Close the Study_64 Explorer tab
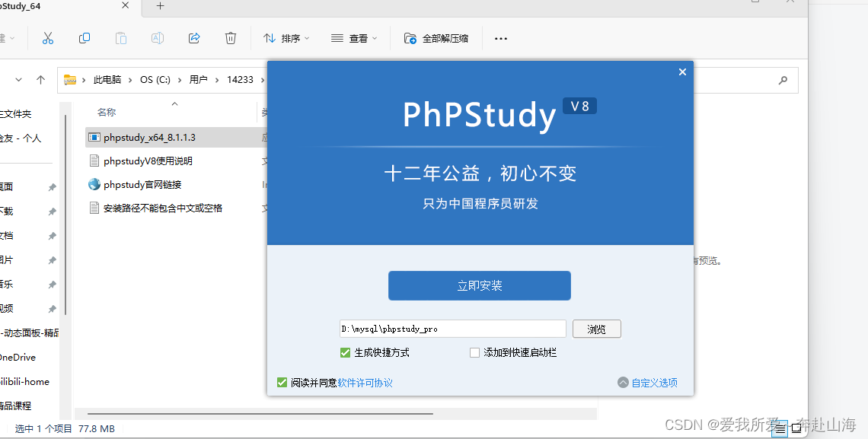This screenshot has width=868, height=439. tap(125, 5)
